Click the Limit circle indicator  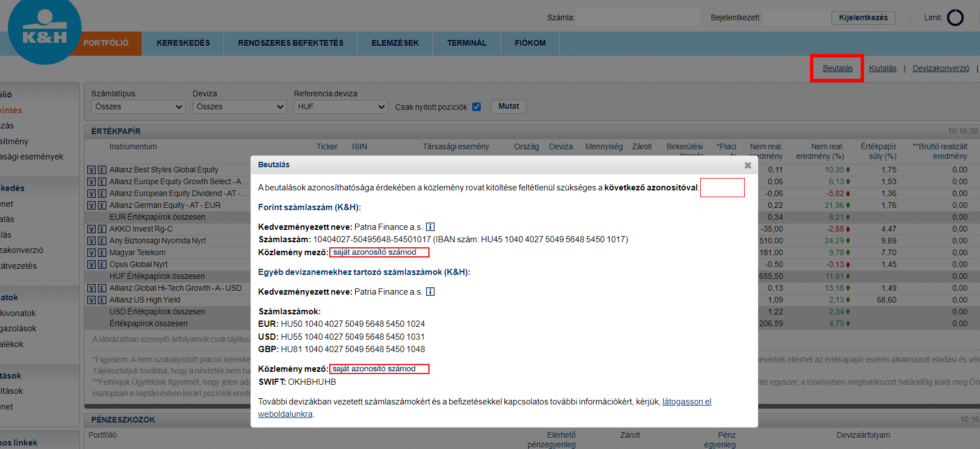coord(955,18)
